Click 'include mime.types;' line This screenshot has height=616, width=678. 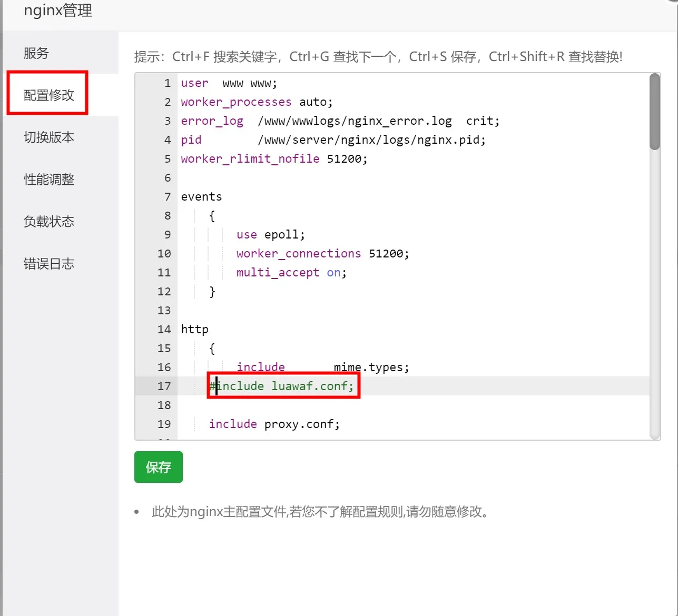[x=323, y=367]
